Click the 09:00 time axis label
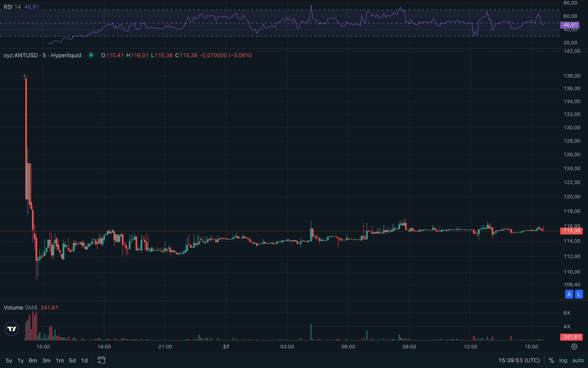The image size is (588, 368). [409, 347]
